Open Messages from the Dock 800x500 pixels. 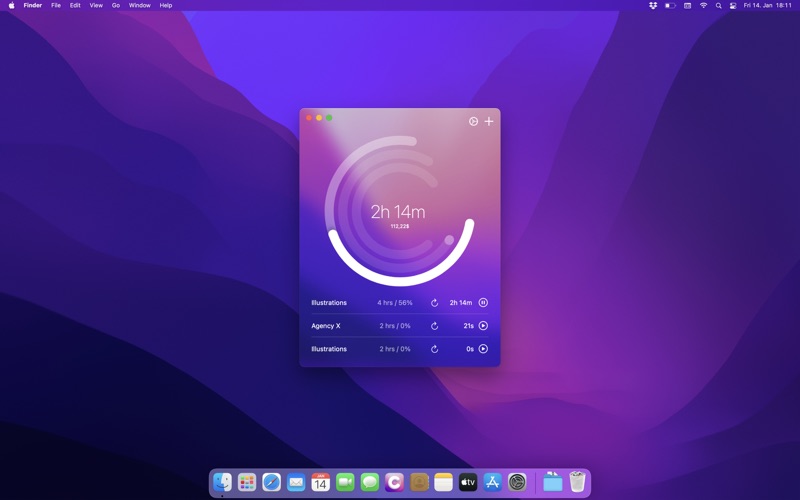pos(370,482)
